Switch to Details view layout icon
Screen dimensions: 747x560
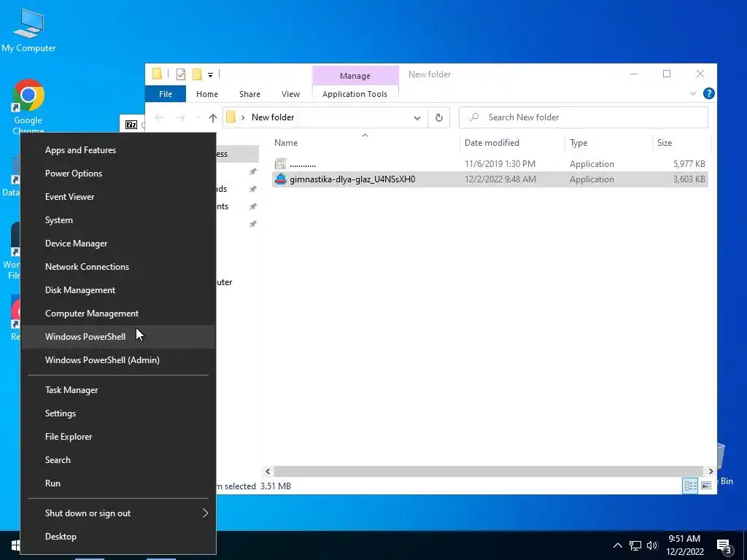point(690,486)
